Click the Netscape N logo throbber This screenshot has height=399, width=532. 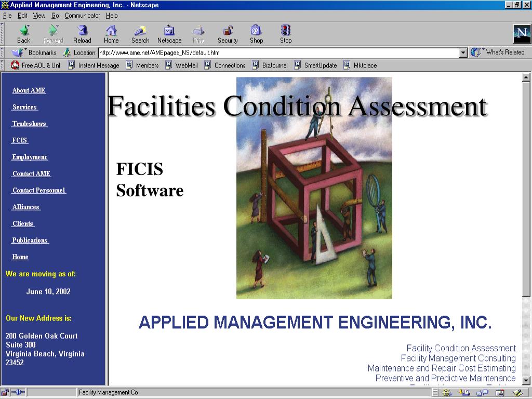pos(522,34)
